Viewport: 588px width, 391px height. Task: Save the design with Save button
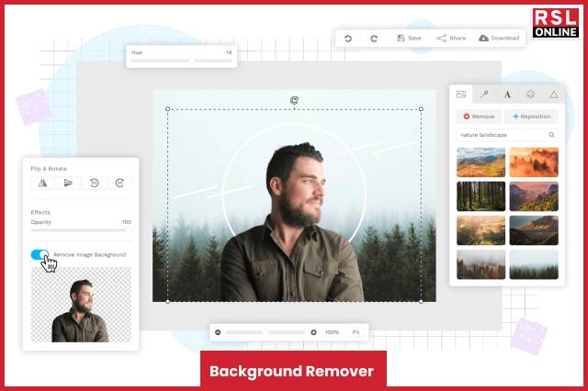pyautogui.click(x=409, y=39)
